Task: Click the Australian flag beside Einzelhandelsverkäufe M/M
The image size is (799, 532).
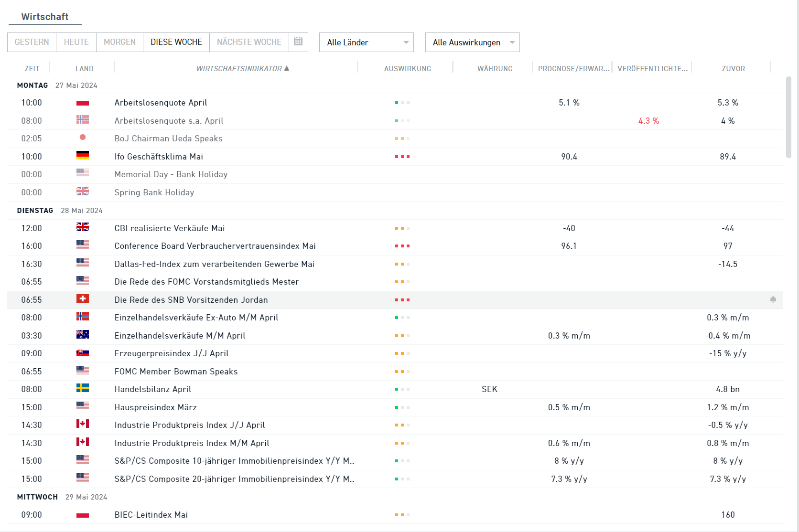Action: click(83, 335)
